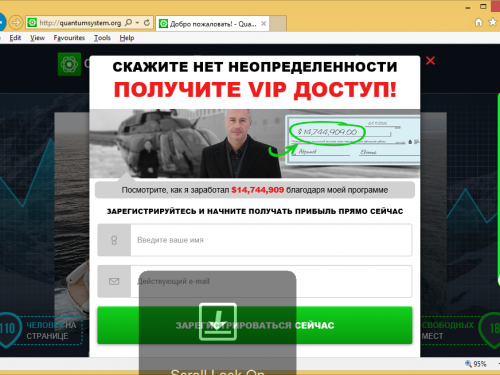Click the browser forward arrow button

16,23
